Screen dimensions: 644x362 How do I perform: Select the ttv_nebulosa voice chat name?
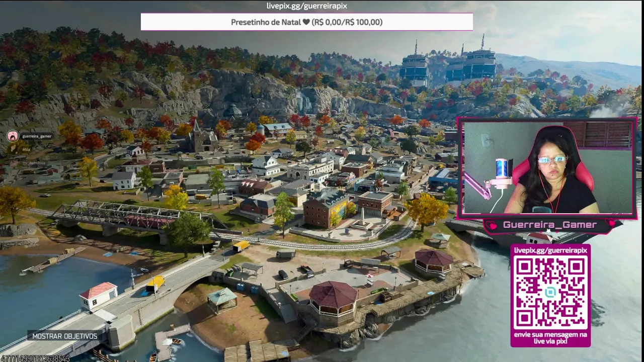(x=34, y=163)
